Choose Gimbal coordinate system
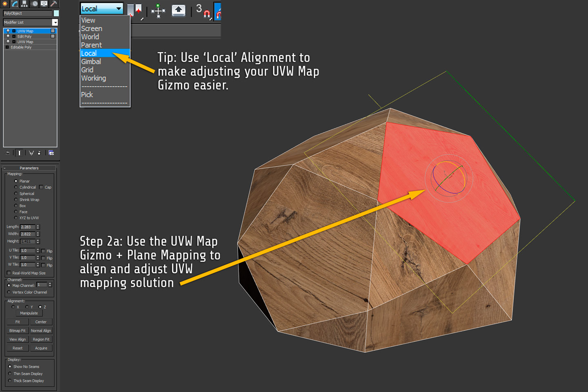The width and height of the screenshot is (588, 392). pos(105,62)
